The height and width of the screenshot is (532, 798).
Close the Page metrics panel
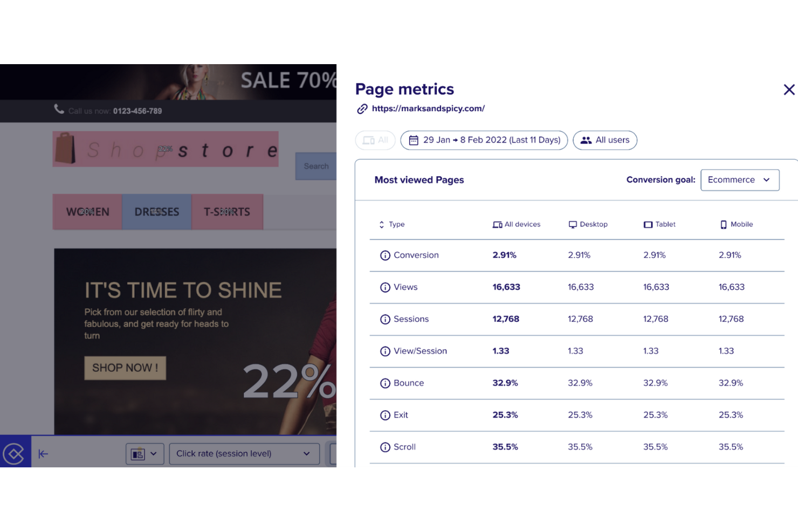tap(789, 89)
